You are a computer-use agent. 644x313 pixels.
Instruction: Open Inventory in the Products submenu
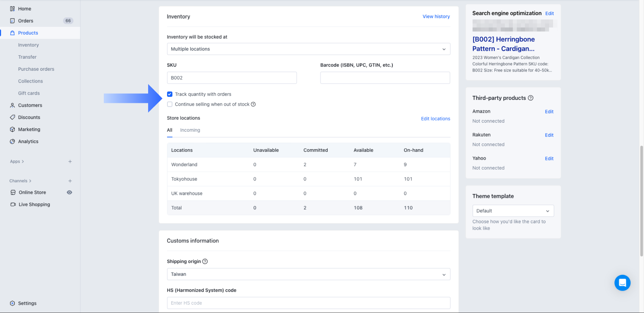(28, 45)
